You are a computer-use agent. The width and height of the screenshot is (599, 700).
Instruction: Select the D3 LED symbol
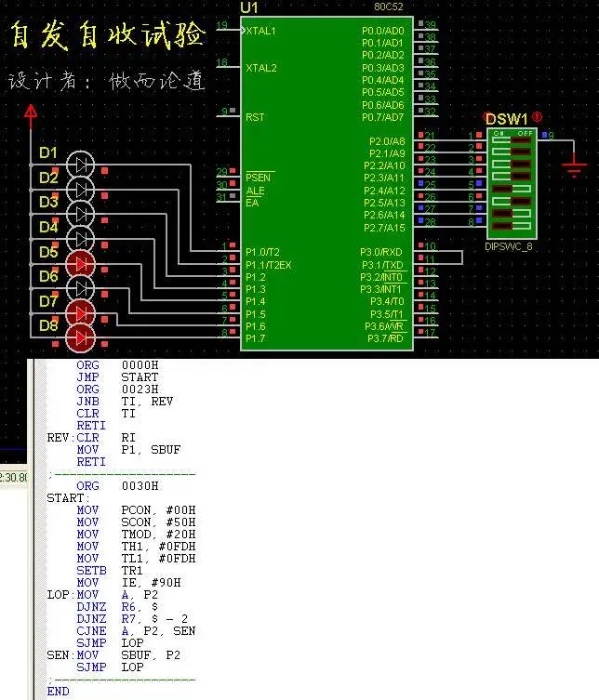tap(81, 215)
